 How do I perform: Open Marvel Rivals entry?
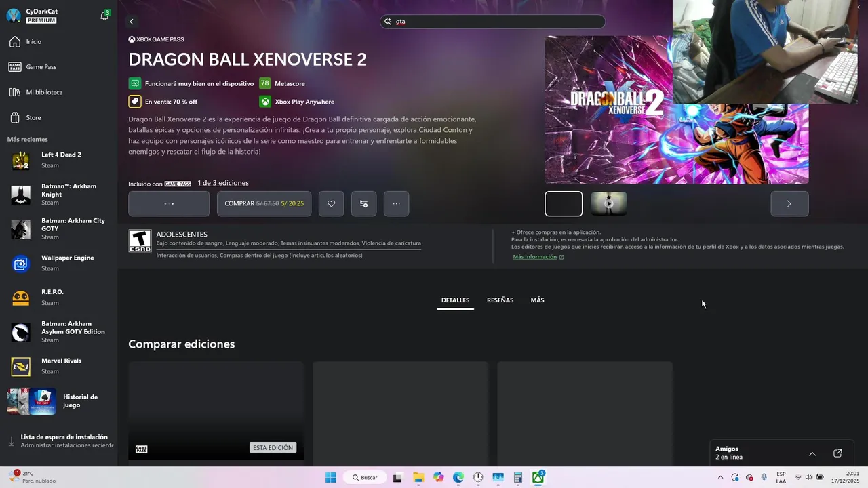click(x=58, y=366)
